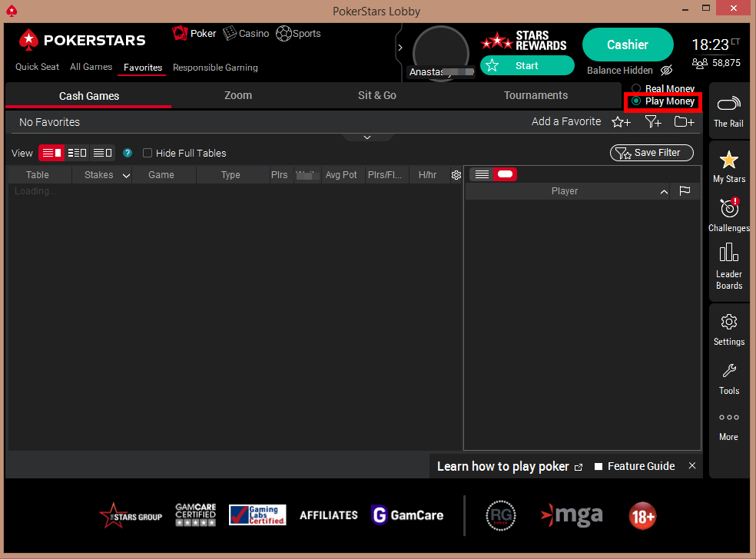Sort by the Plrs column header
The image size is (756, 559).
279,175
